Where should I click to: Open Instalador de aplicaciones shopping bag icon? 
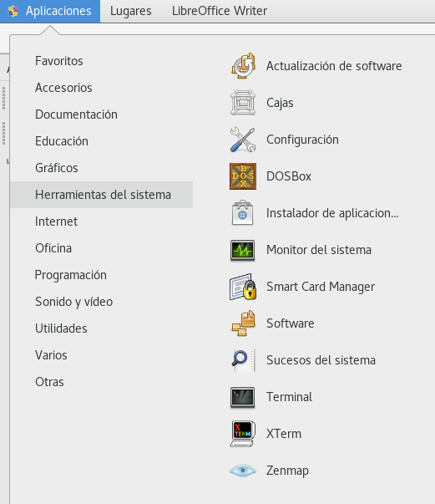pos(243,213)
